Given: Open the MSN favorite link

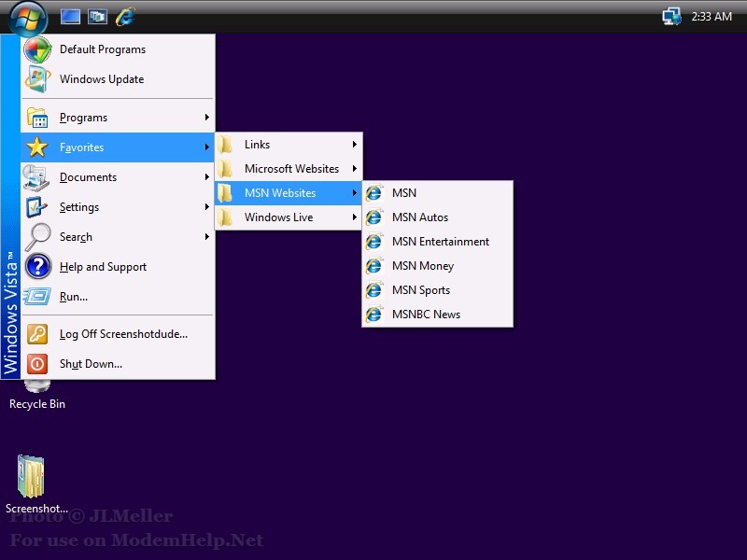Looking at the screenshot, I should coord(438,193).
